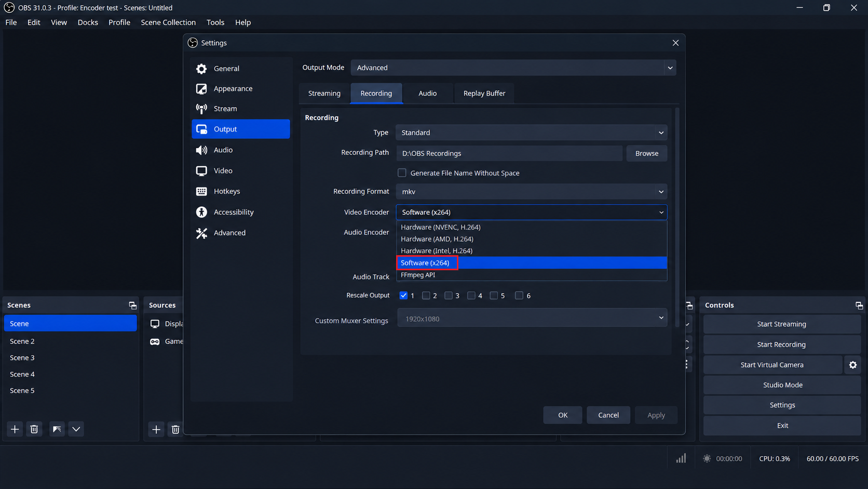Image resolution: width=868 pixels, height=489 pixels.
Task: Open the 1920x1080 resolution dropdown
Action: click(x=533, y=318)
